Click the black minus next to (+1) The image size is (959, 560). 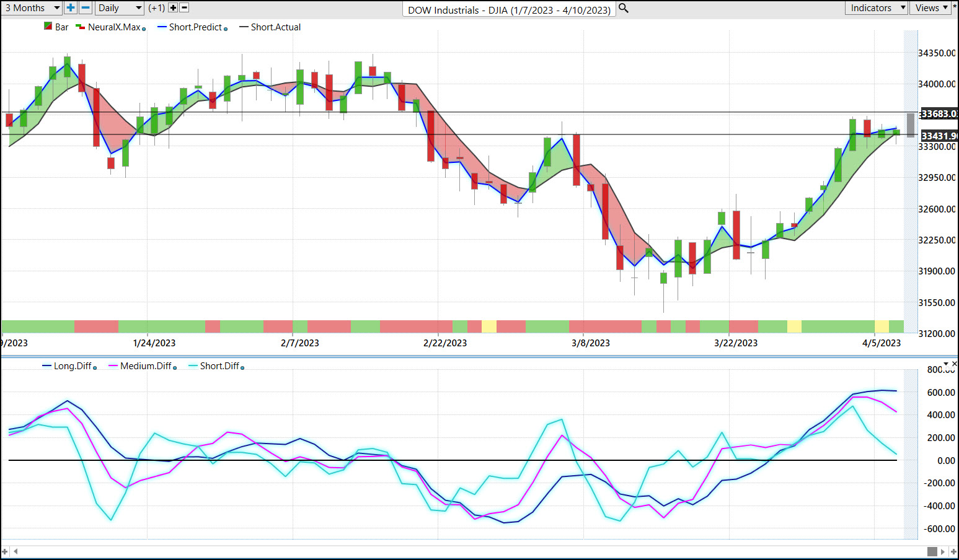coord(184,8)
